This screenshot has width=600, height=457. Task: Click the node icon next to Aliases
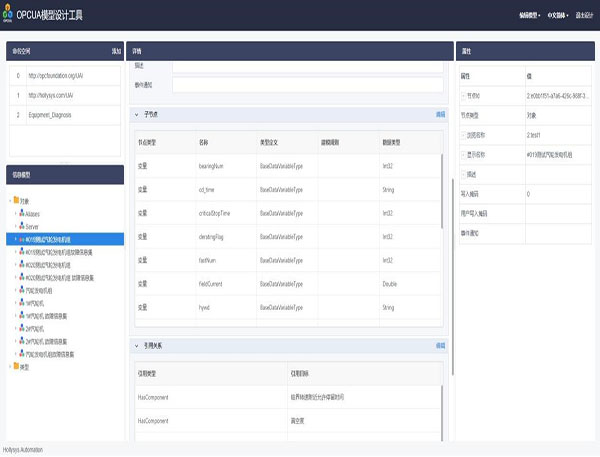coord(22,215)
